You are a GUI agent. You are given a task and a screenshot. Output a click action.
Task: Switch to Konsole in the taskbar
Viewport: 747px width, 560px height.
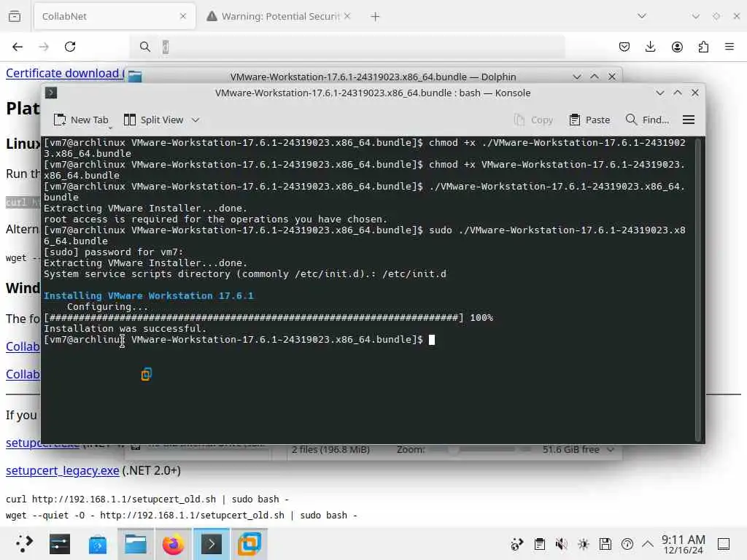211,544
